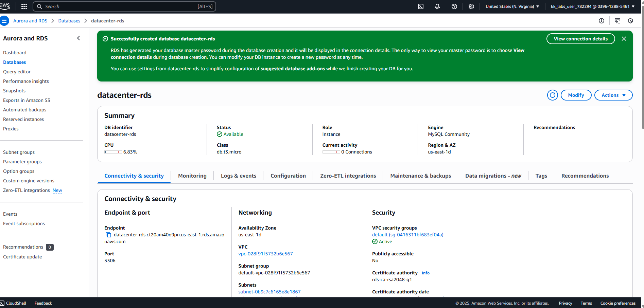Screen dimensions: 644x308
Task: Open the account menu kk_labs_user_782294
Action: tap(593, 6)
